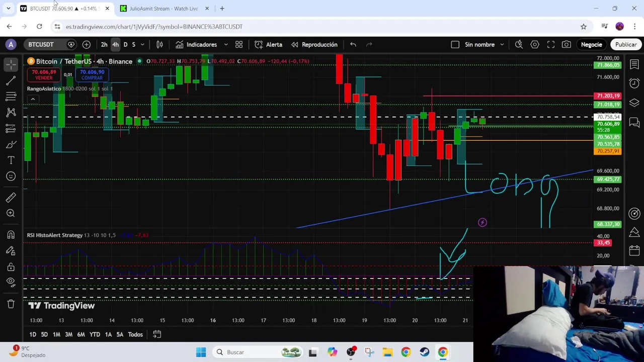Click the VENDER sell price button
644x362 pixels.
(x=44, y=75)
